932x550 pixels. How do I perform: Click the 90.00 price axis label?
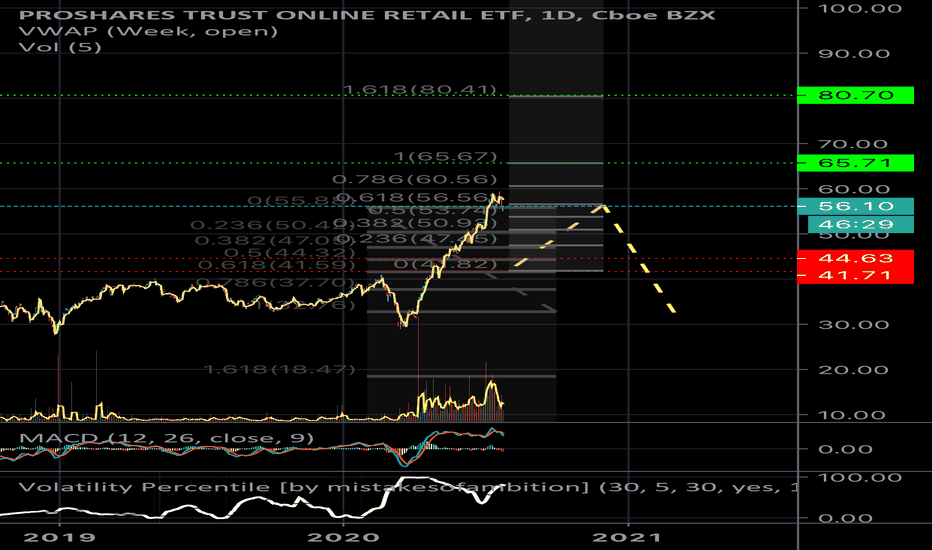click(854, 54)
